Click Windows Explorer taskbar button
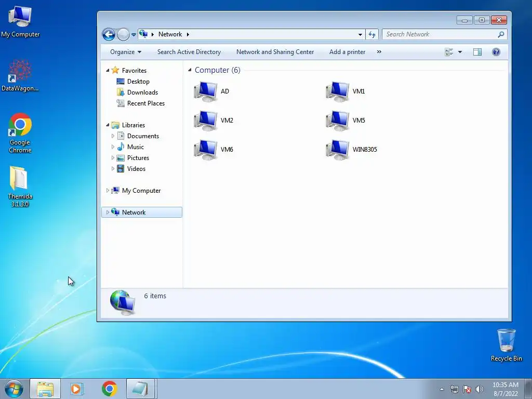The height and width of the screenshot is (399, 532). [45, 389]
